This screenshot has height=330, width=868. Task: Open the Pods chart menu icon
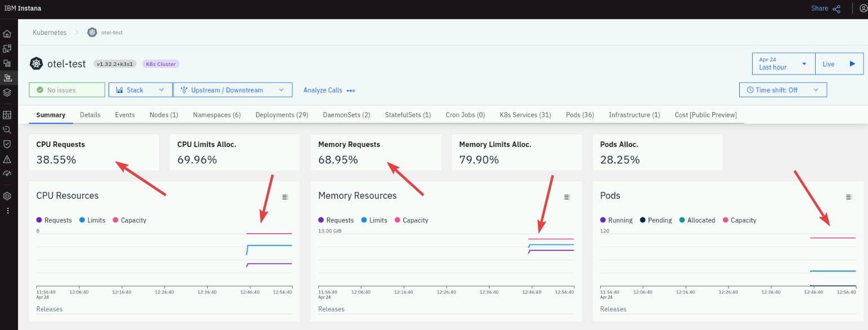pos(849,197)
